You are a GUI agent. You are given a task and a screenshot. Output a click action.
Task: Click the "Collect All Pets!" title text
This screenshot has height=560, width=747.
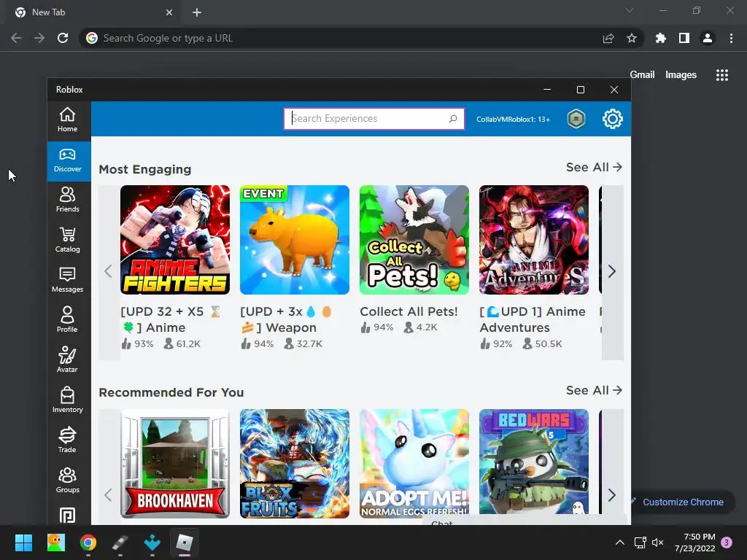[x=409, y=311]
